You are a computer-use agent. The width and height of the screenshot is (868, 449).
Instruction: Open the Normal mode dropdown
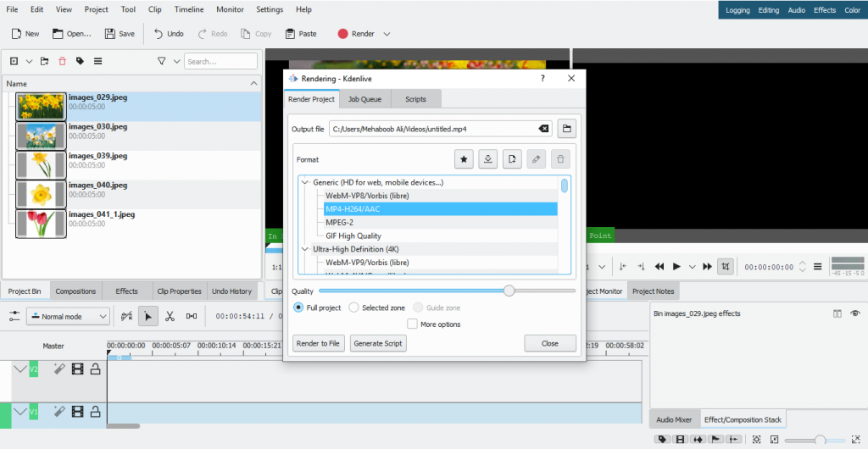[x=68, y=316]
